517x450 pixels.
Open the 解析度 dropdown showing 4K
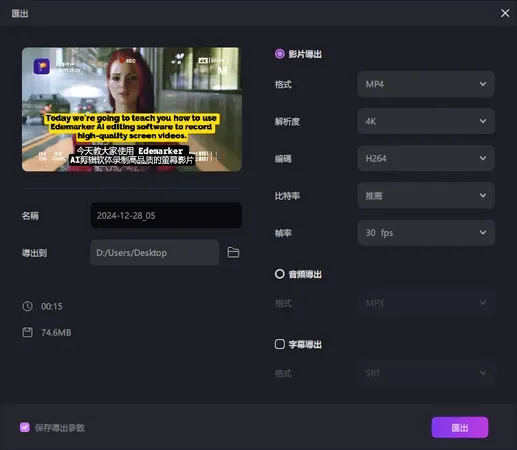click(426, 121)
